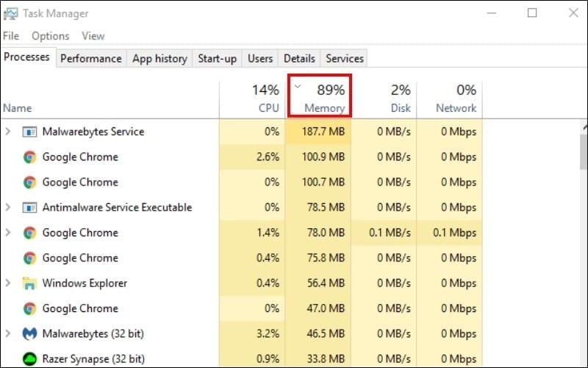The width and height of the screenshot is (588, 368).
Task: Click the 1.4% CPU value
Action: click(268, 233)
